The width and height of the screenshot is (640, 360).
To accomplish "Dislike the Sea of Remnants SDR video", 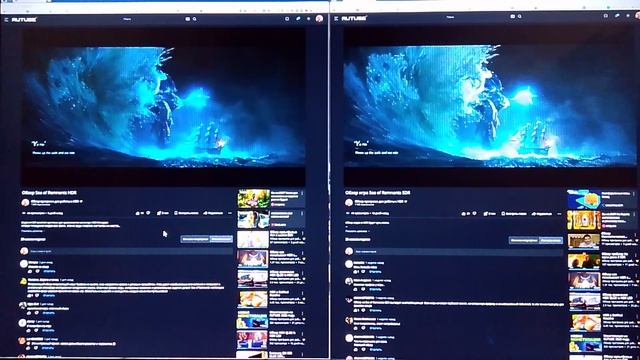I will click(x=474, y=213).
